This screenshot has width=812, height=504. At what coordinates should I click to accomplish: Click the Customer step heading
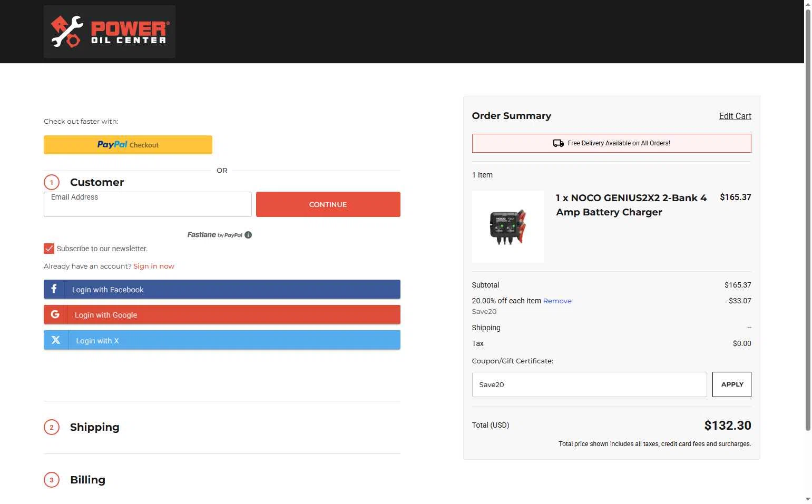pos(97,182)
